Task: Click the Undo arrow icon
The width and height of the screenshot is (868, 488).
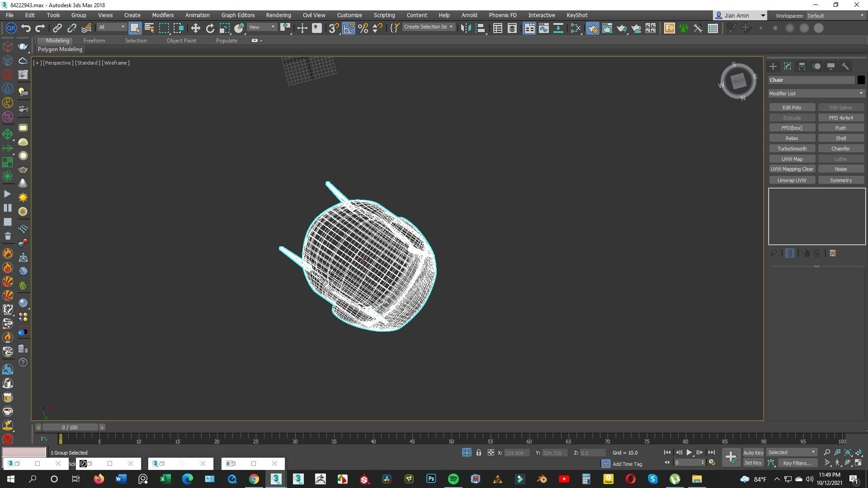Action: pos(26,28)
